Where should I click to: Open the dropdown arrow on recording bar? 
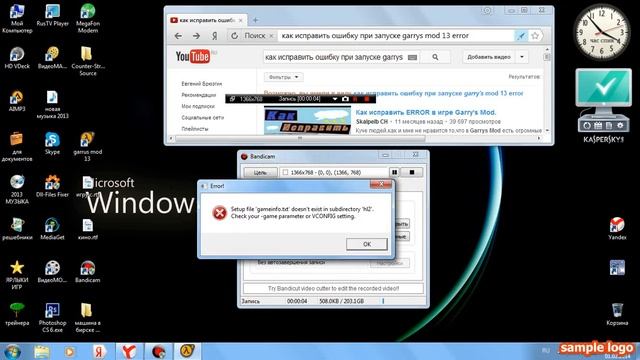click(x=335, y=99)
